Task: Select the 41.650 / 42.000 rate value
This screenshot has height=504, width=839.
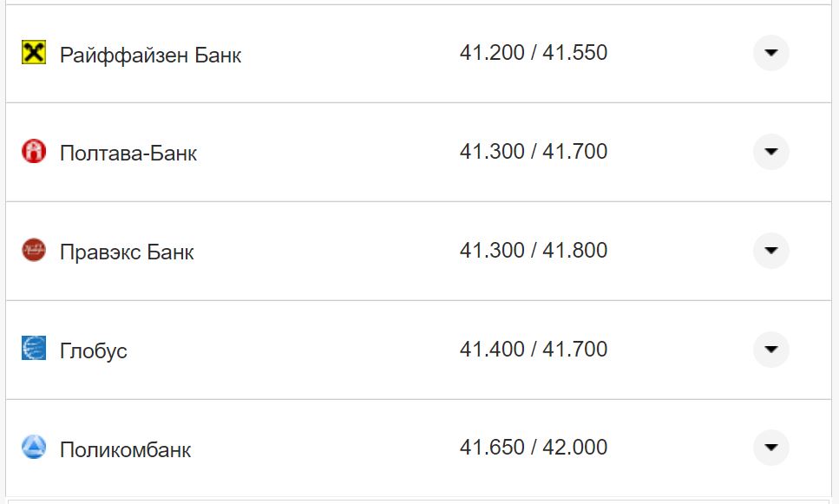Action: 535,448
